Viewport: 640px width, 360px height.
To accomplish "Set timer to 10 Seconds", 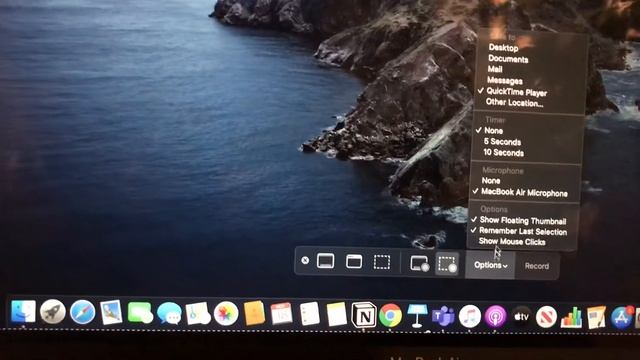I will pos(503,153).
